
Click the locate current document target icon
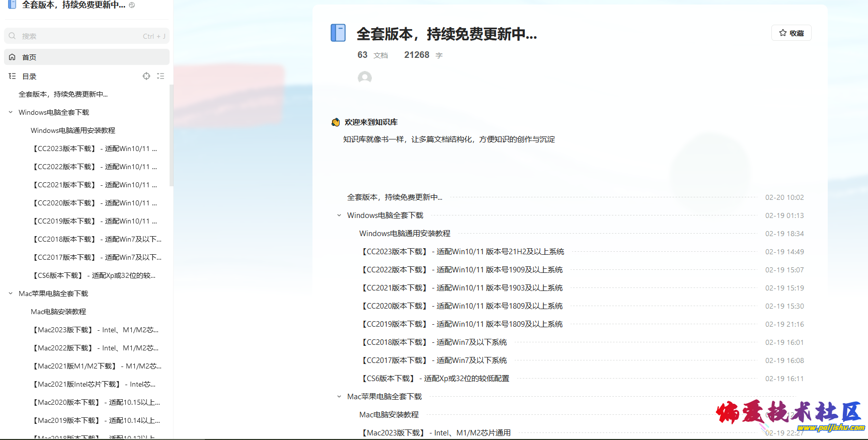click(x=146, y=76)
